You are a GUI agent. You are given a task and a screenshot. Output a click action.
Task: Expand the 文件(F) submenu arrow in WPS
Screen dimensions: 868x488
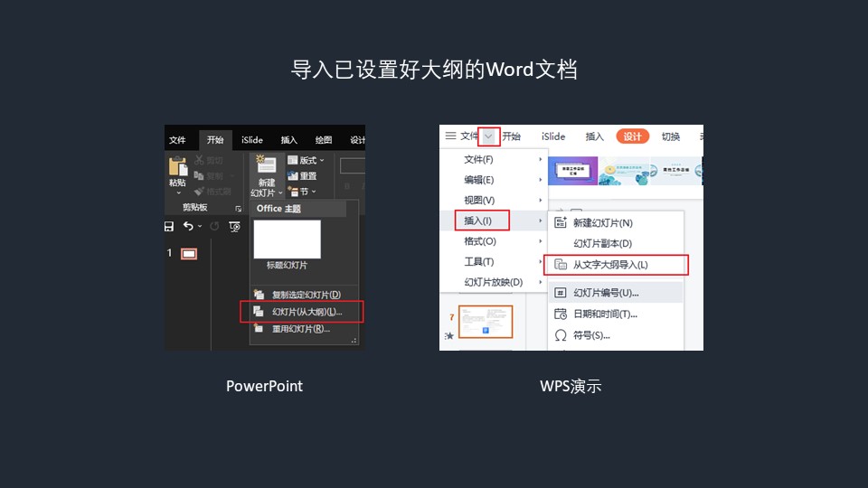(541, 159)
